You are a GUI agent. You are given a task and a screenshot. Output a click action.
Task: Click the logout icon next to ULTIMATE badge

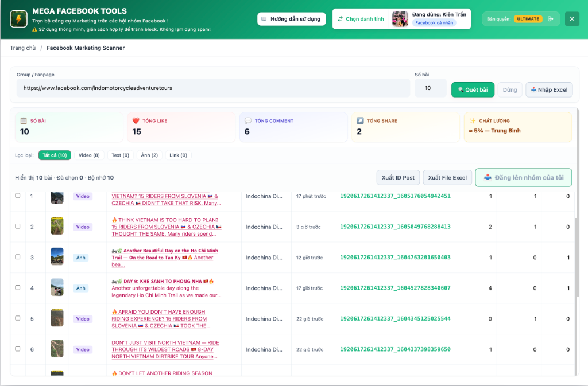pyautogui.click(x=551, y=19)
